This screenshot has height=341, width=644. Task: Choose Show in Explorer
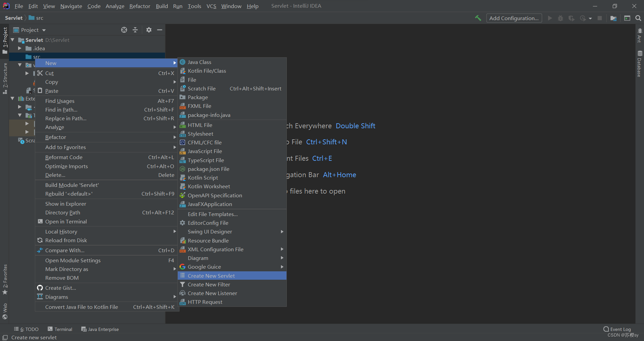(x=106, y=204)
